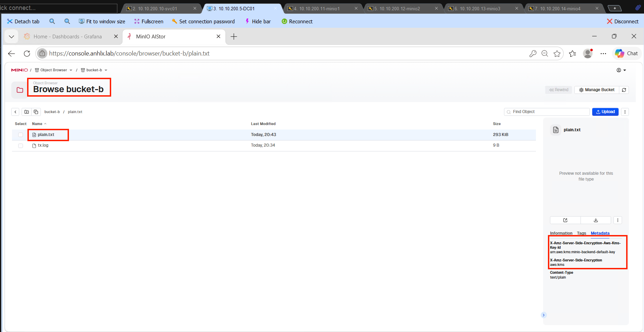Switch to the Metadata tab
This screenshot has height=332, width=644.
(x=600, y=233)
